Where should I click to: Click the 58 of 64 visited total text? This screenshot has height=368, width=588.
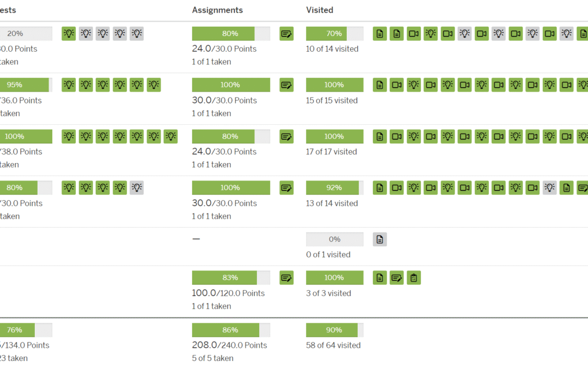(333, 345)
